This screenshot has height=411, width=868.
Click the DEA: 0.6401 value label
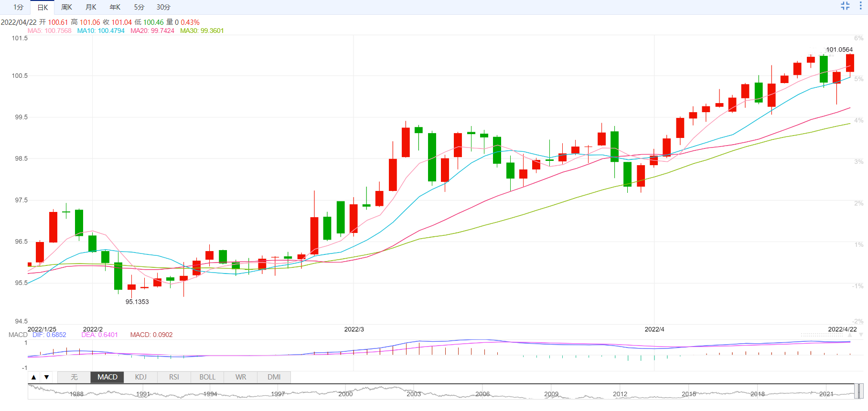click(99, 335)
